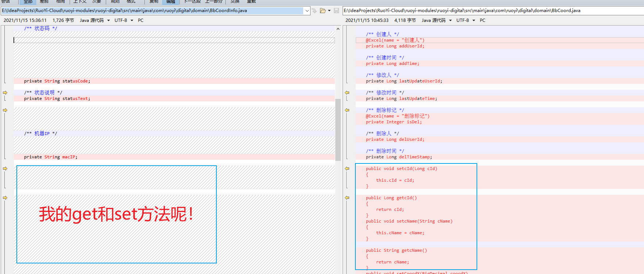Click left file size 1,726 字节
The height and width of the screenshot is (274, 644).
[63, 20]
